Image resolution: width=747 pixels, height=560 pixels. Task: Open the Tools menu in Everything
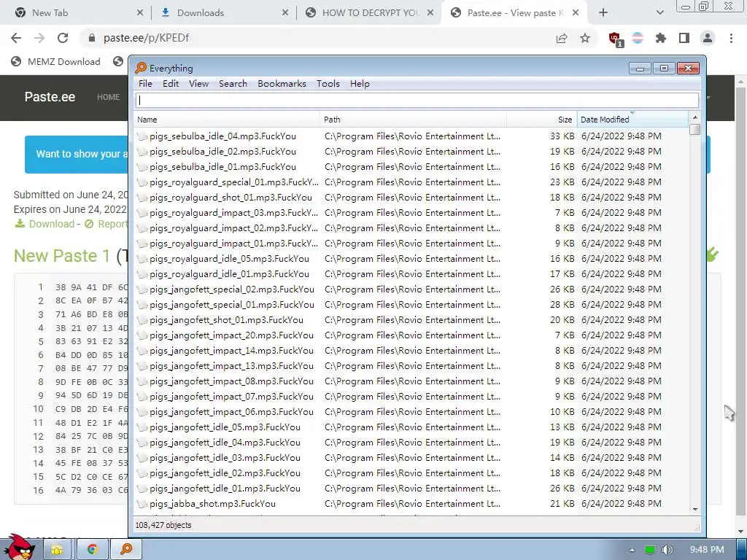328,84
